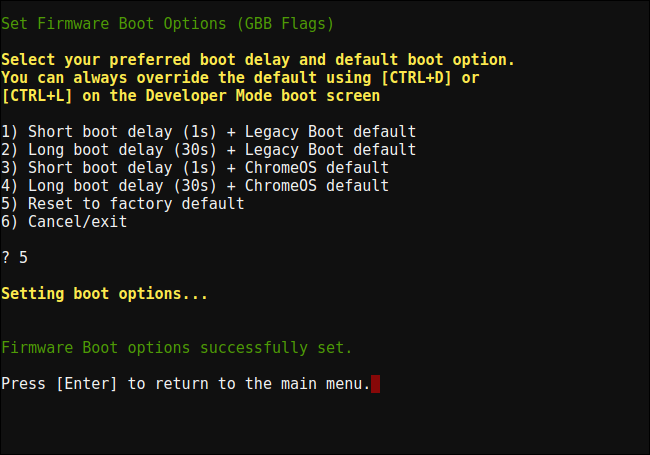This screenshot has height=455, width=650.
Task: Click the entered value 5 at prompt
Action: point(23,258)
